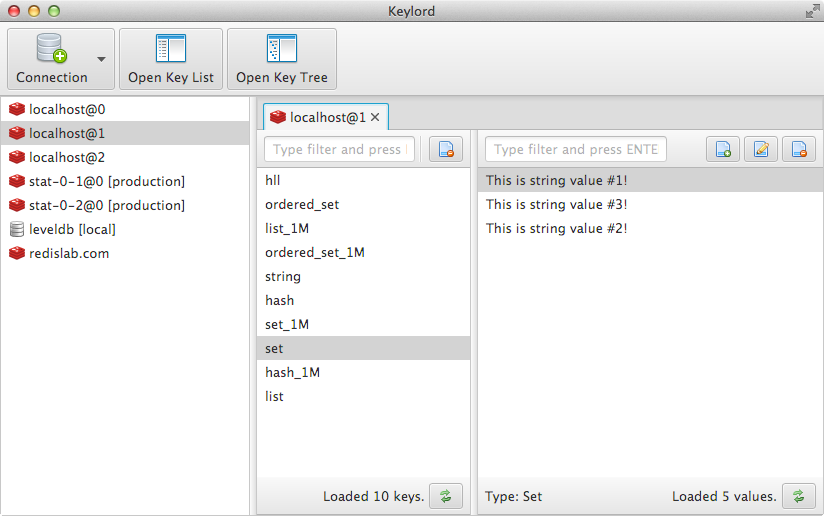Select value 'This is string value #2!'
The image size is (824, 516).
[651, 229]
